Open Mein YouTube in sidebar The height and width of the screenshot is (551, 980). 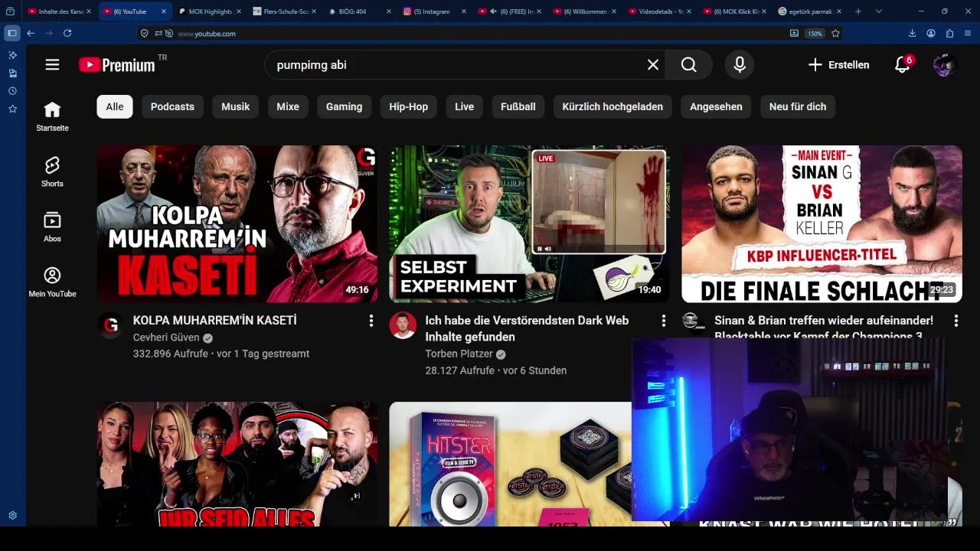pyautogui.click(x=52, y=282)
